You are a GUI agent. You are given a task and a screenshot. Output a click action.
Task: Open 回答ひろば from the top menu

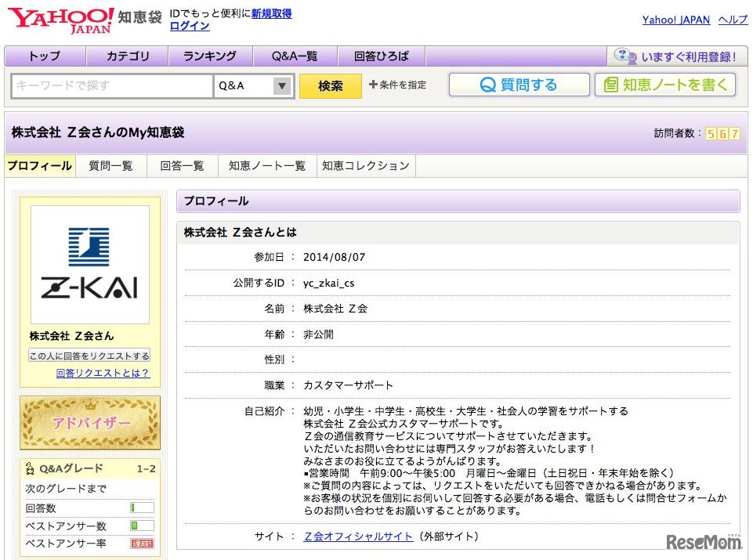[380, 56]
